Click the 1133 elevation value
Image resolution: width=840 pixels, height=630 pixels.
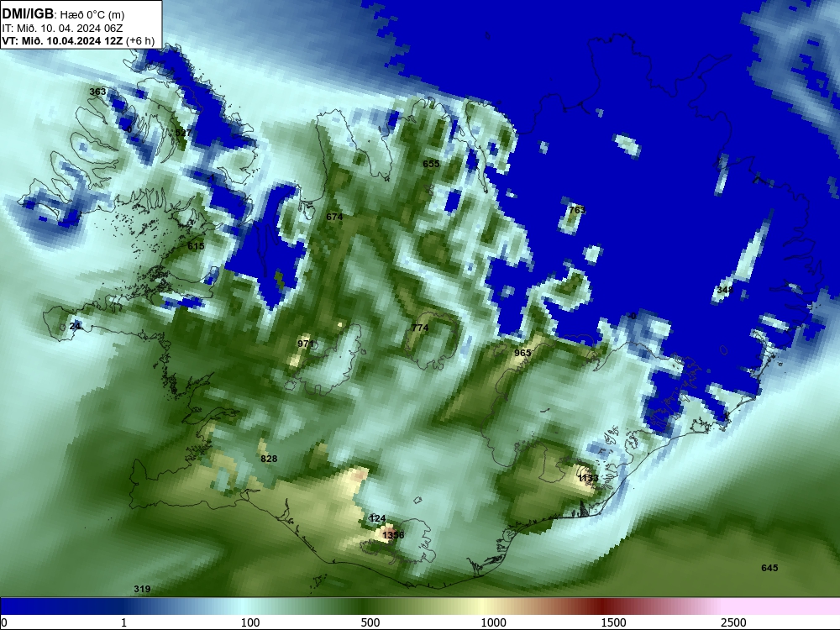[588, 478]
